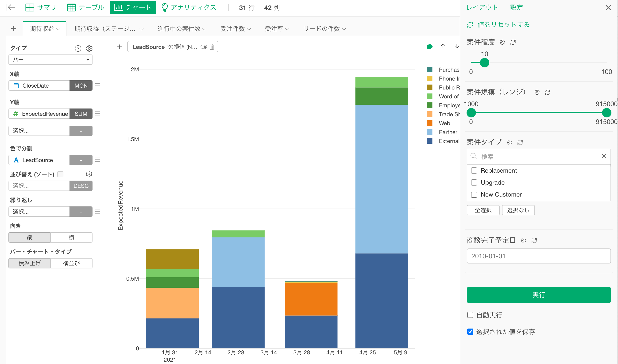Open chart type help question mark icon
Screen dimensions: 618x364
[78, 48]
